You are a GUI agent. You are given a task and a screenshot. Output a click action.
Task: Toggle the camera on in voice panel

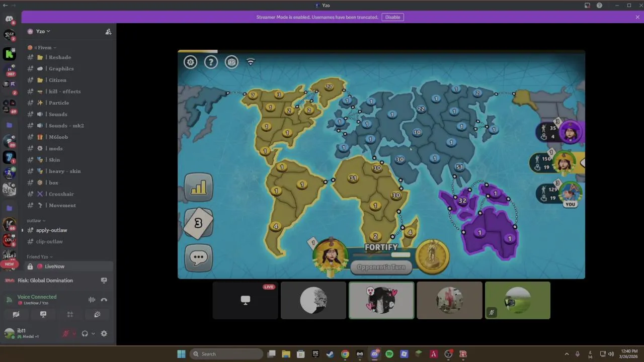tap(16, 314)
